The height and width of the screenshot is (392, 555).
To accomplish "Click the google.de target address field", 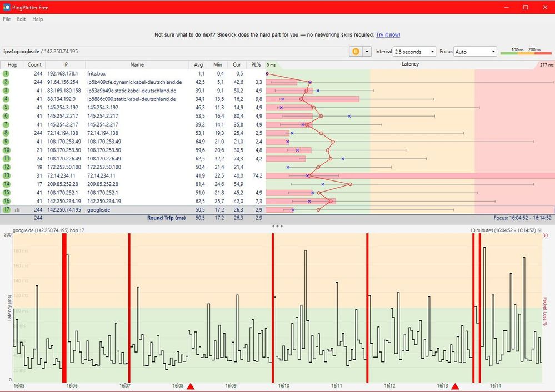I will pos(173,51).
